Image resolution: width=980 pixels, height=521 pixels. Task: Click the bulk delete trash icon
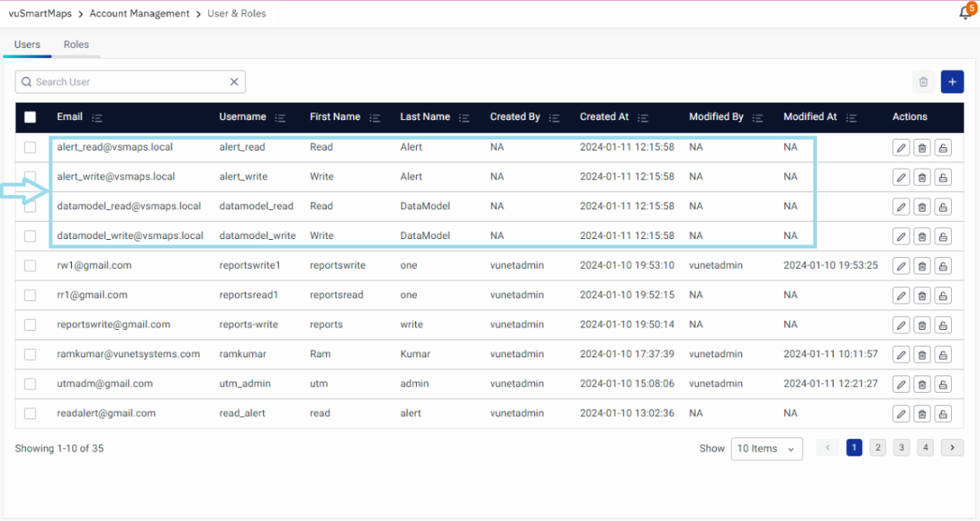click(x=924, y=82)
